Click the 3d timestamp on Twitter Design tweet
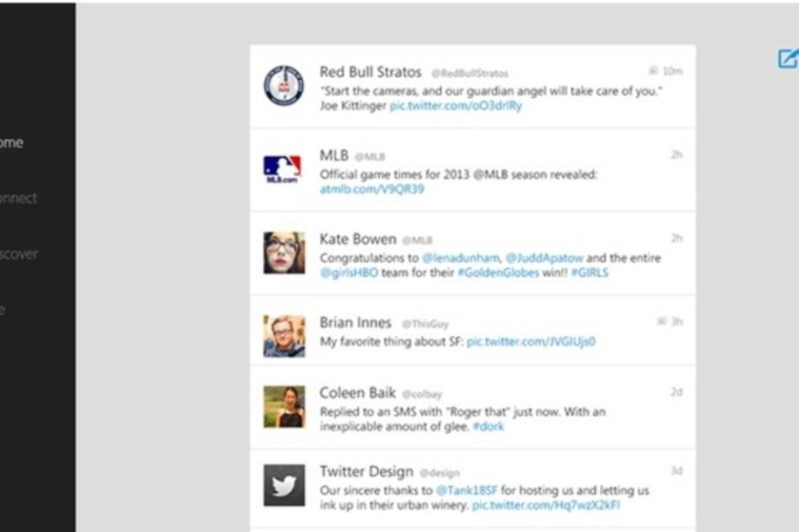Image resolution: width=799 pixels, height=532 pixels. tap(677, 471)
